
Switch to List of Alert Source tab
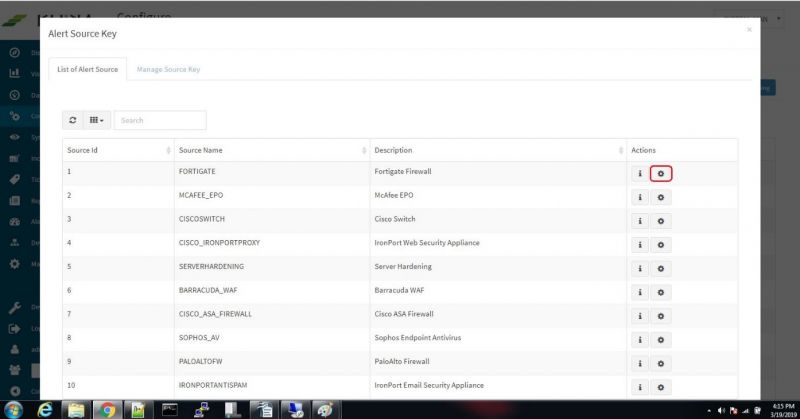pos(88,69)
